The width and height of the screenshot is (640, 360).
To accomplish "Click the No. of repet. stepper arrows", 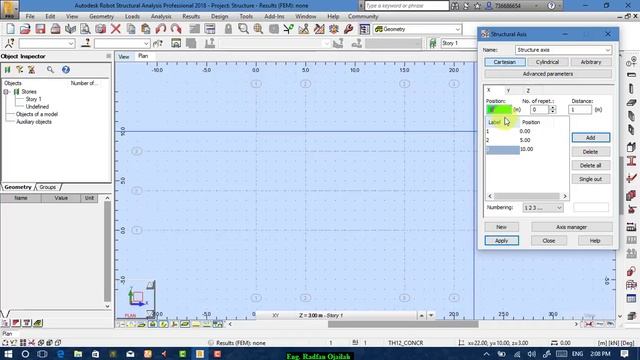I will 552,109.
